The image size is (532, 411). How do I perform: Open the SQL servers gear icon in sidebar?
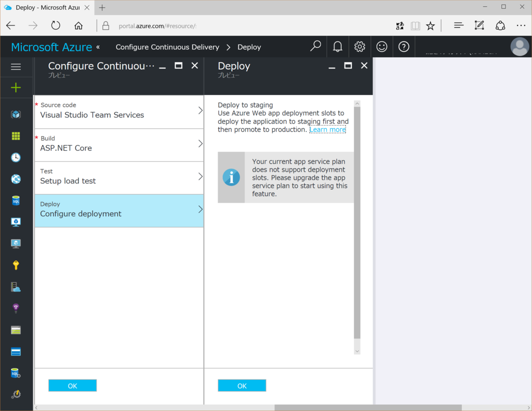point(16,373)
